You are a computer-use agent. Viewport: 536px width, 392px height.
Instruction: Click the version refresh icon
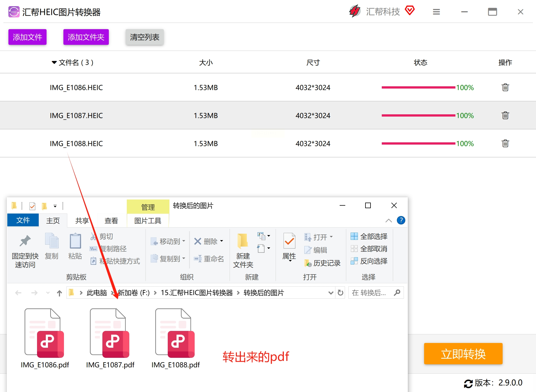468,383
